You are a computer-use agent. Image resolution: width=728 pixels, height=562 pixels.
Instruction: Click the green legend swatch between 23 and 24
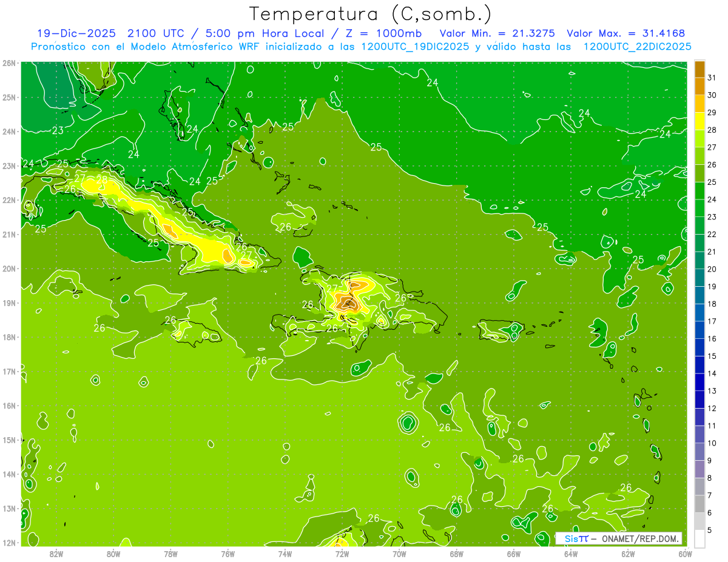[699, 208]
